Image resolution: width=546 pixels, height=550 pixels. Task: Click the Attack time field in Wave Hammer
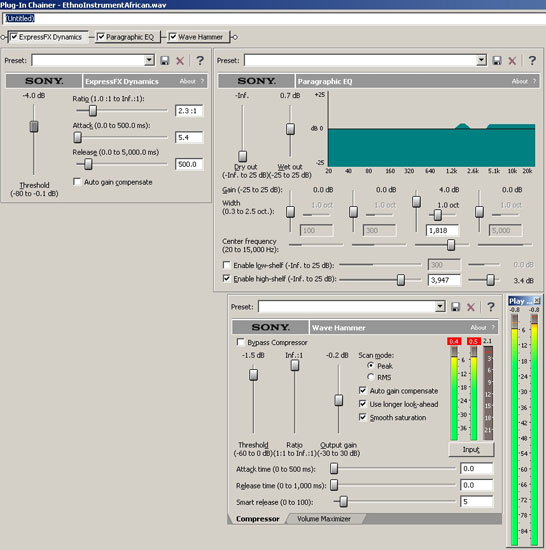pos(476,469)
